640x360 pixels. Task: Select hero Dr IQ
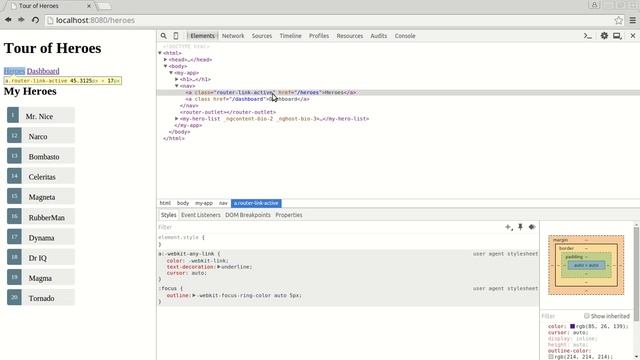(x=41, y=257)
